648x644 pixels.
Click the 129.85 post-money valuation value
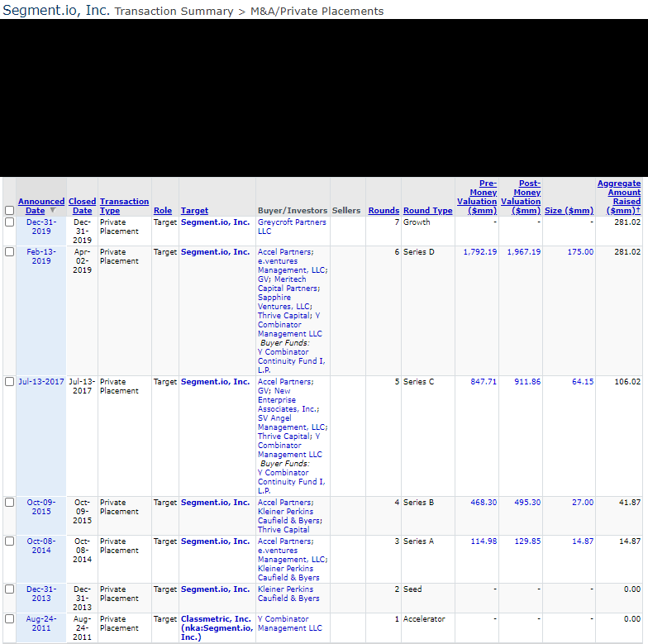[x=527, y=541]
